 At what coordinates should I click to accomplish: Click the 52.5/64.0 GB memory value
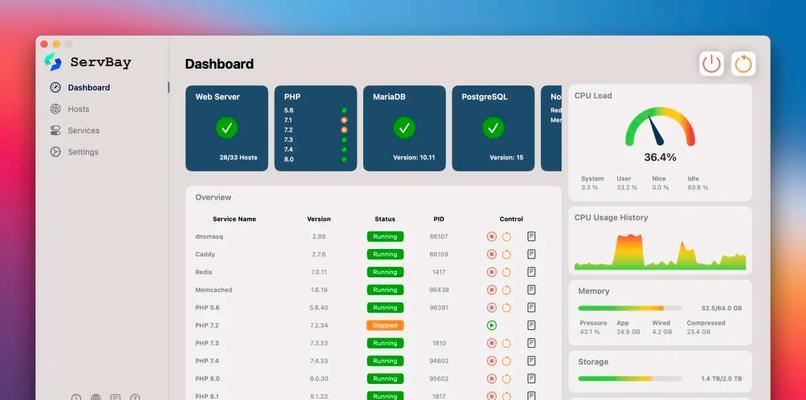(722, 308)
